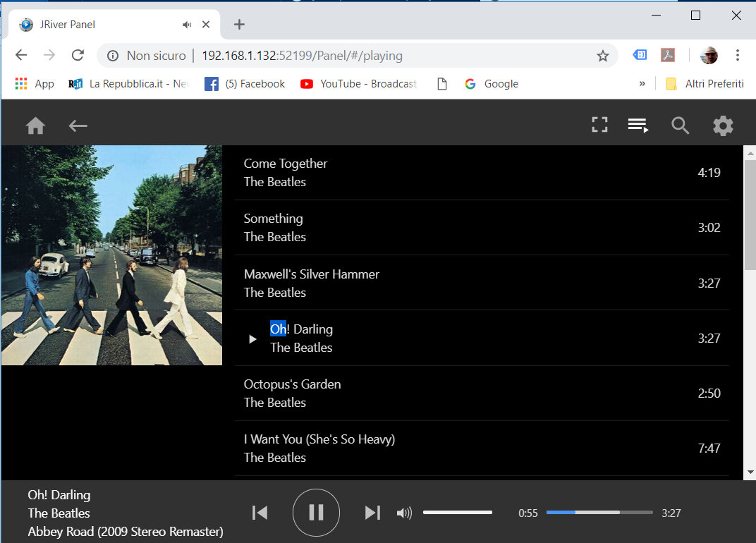Image resolution: width=756 pixels, height=543 pixels.
Task: Click the Abbey Road album title in footer
Action: (x=126, y=532)
